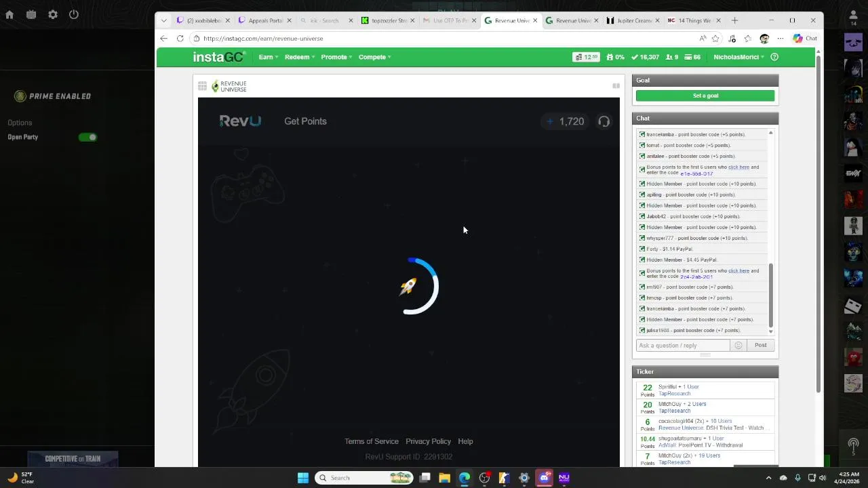Click the power icon in the background app
This screenshot has height=488, width=868.
click(74, 14)
